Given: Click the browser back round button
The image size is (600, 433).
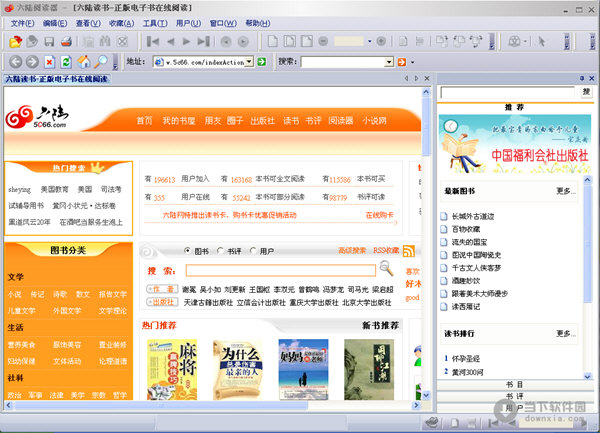Looking at the screenshot, I should tap(15, 62).
